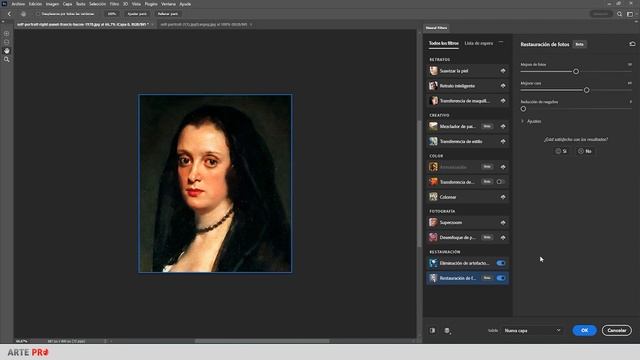Select the Superzoom filter row
The width and height of the screenshot is (640, 360).
(x=467, y=222)
